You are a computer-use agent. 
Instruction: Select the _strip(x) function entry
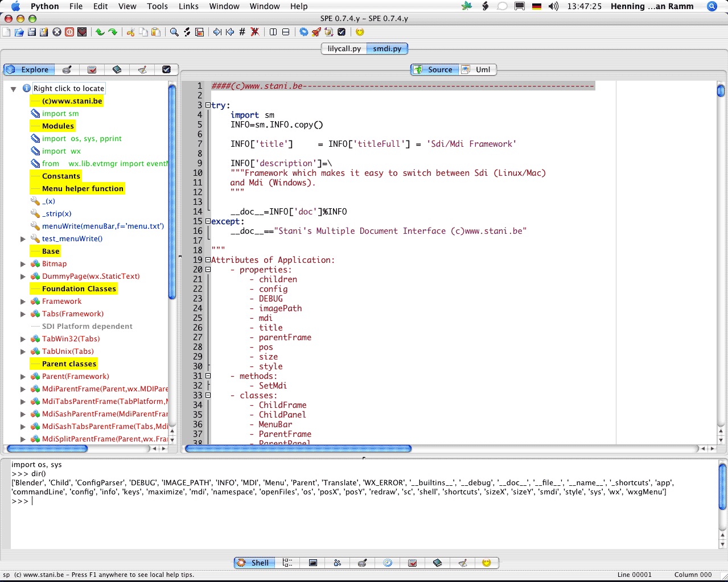coord(57,213)
